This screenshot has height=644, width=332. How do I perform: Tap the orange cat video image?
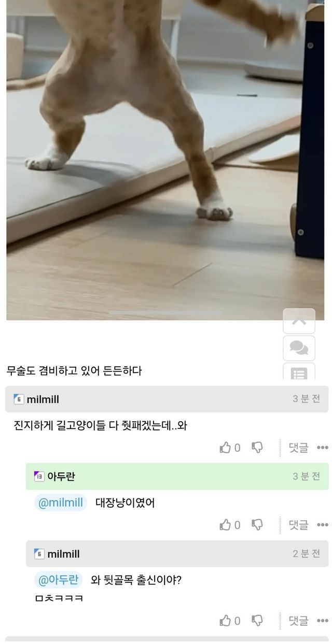click(165, 160)
